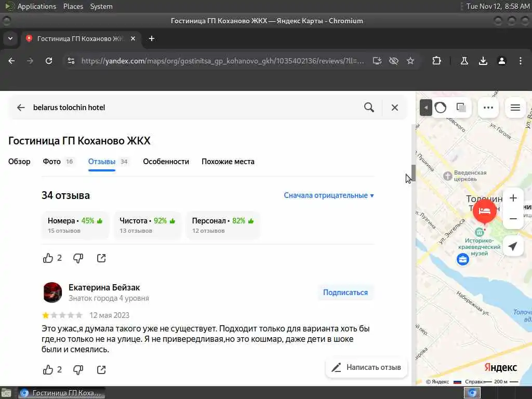Reload the Yandex Maps page

pos(49,61)
